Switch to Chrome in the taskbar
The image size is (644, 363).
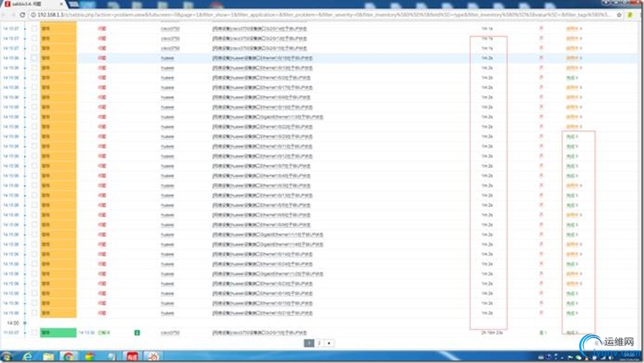(x=69, y=357)
